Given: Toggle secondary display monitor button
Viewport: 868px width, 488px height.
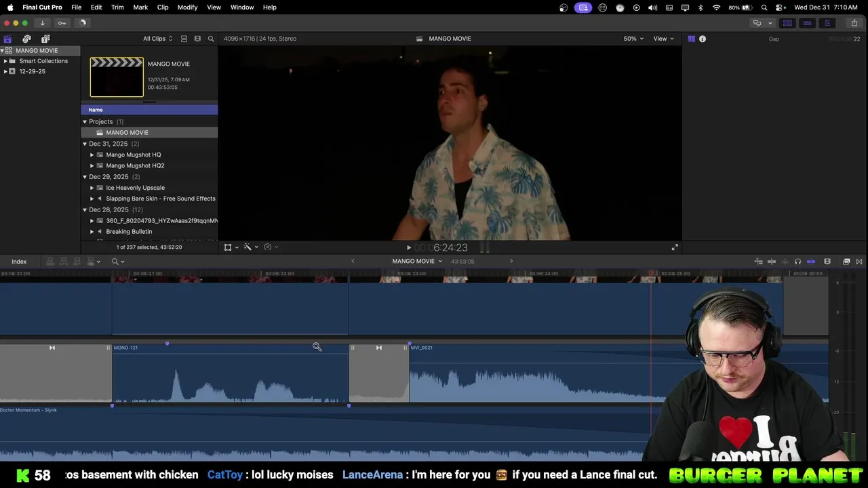Looking at the screenshot, I should (757, 23).
